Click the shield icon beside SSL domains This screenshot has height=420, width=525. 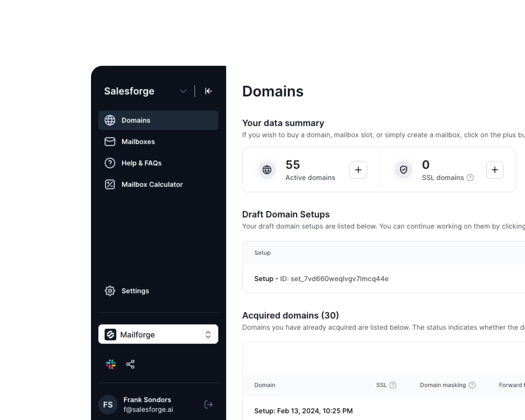[x=404, y=170]
